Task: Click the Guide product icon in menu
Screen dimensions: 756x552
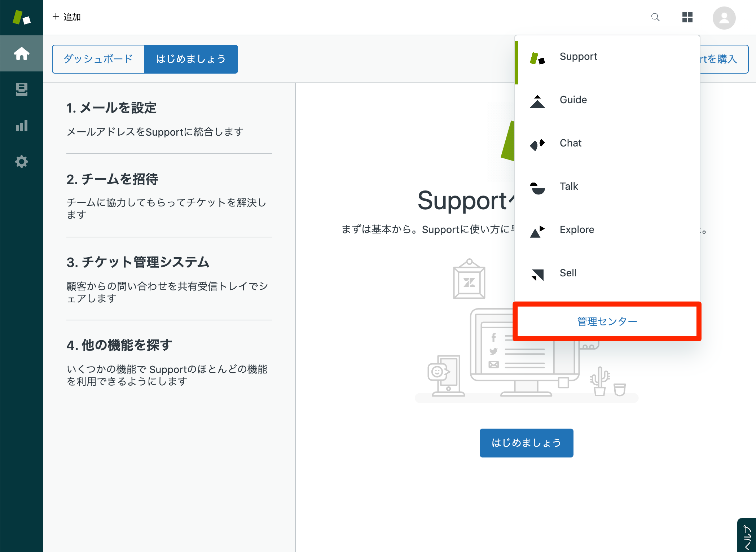Action: tap(537, 101)
